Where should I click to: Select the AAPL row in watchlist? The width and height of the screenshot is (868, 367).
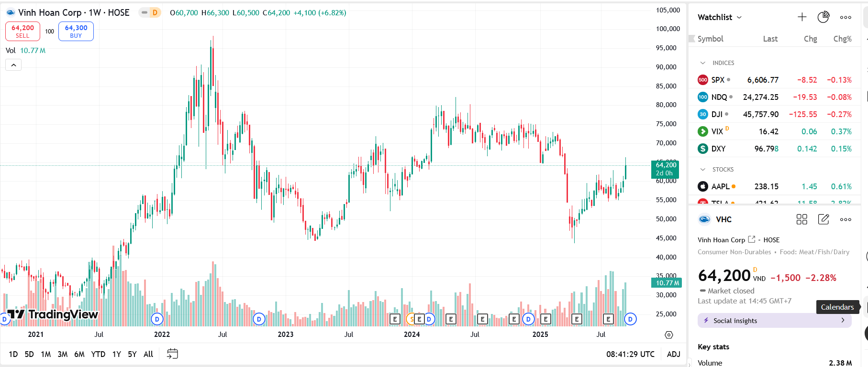pos(775,186)
